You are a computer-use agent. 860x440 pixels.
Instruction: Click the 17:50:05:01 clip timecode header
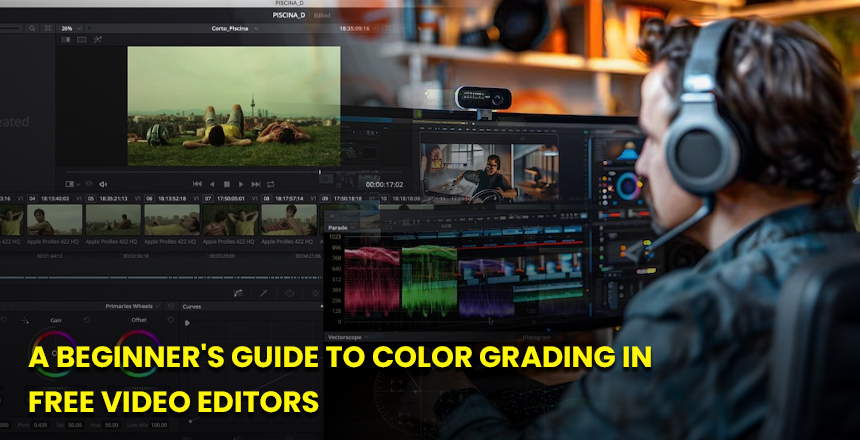tap(231, 199)
